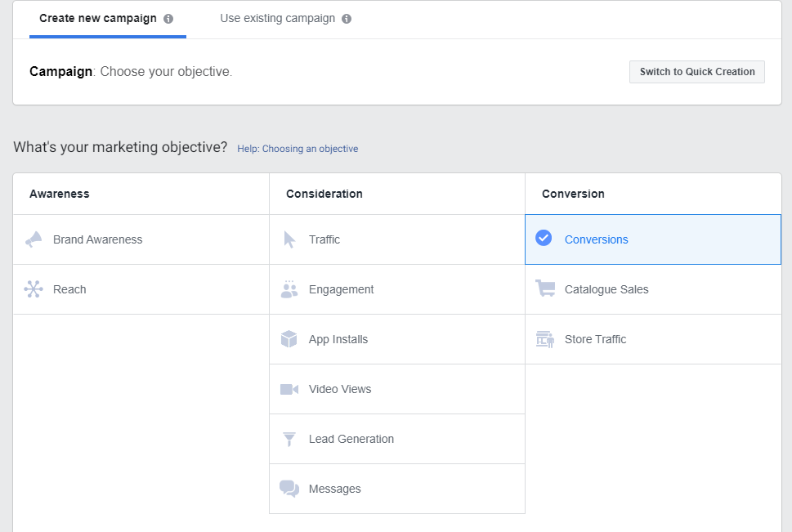Choose the Lead Generation objective label
This screenshot has height=532, width=792.
click(351, 439)
